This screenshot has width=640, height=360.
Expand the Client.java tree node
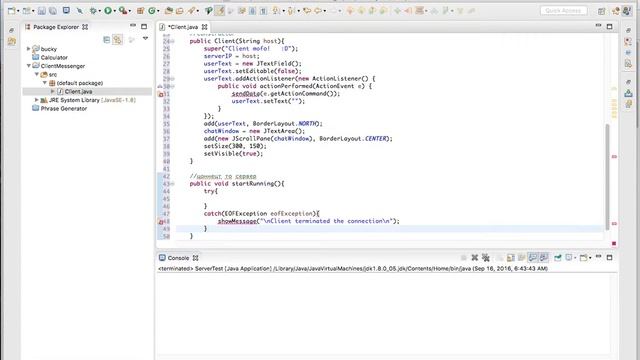click(53, 91)
